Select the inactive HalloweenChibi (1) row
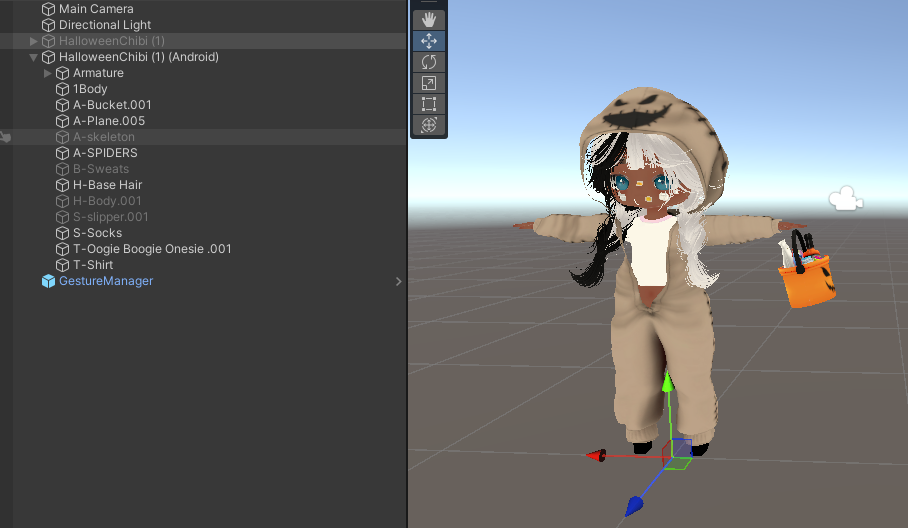908x528 pixels. [x=203, y=41]
